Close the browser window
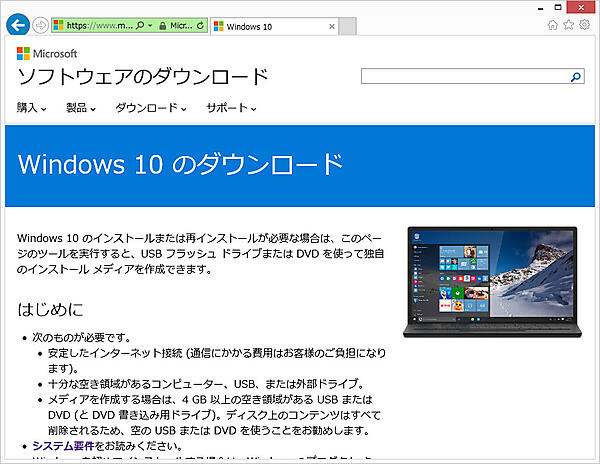The image size is (600, 464). point(581,7)
